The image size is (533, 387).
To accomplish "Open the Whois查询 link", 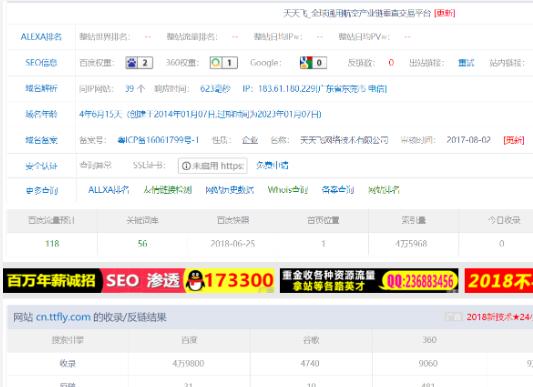I will point(288,190).
